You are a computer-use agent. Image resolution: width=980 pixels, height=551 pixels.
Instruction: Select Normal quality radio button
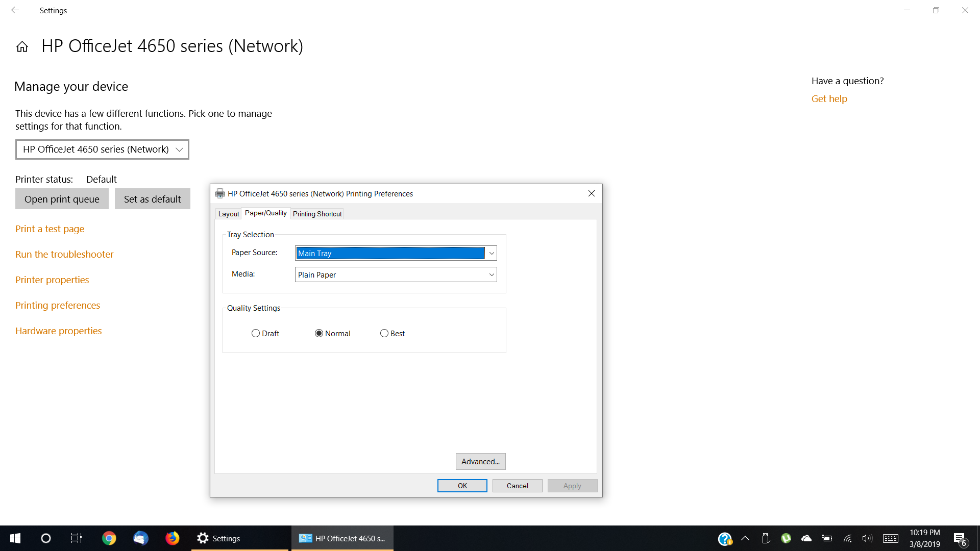[333, 333]
